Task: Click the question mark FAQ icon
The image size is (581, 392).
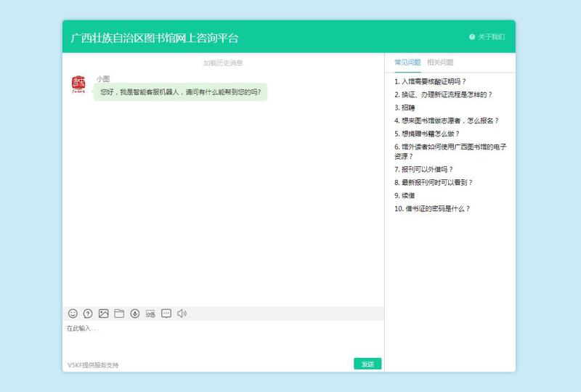Action: coord(88,314)
